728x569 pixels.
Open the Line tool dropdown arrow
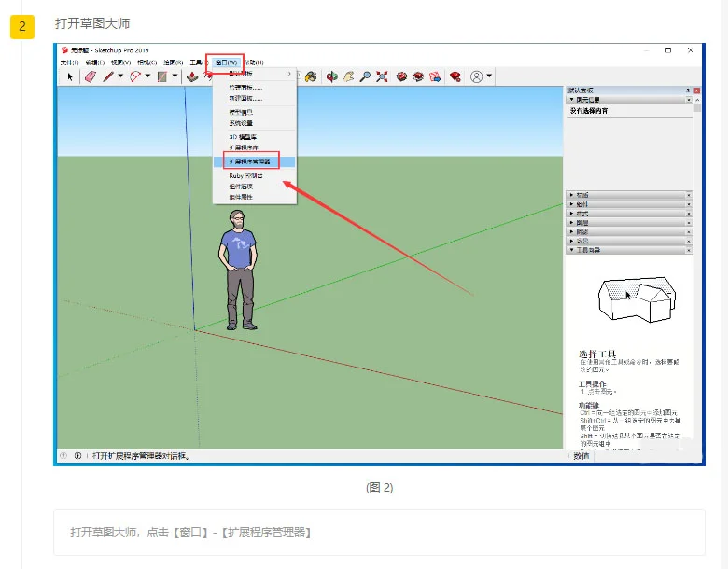120,76
